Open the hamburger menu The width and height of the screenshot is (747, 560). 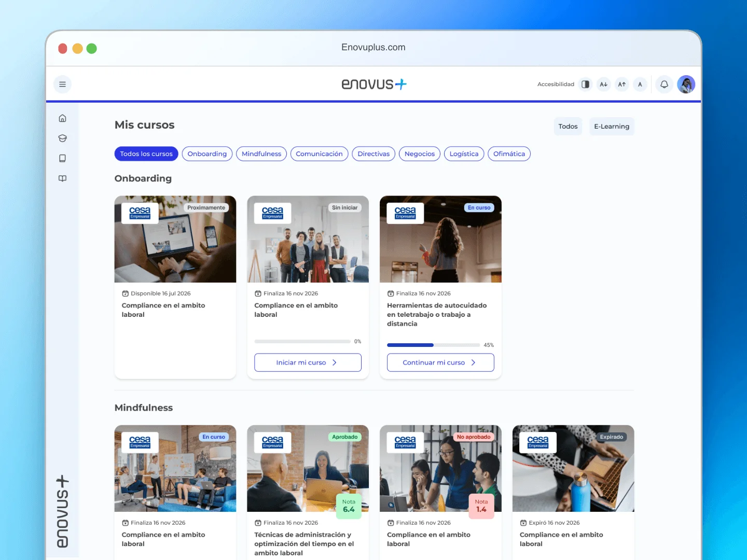pos(62,85)
